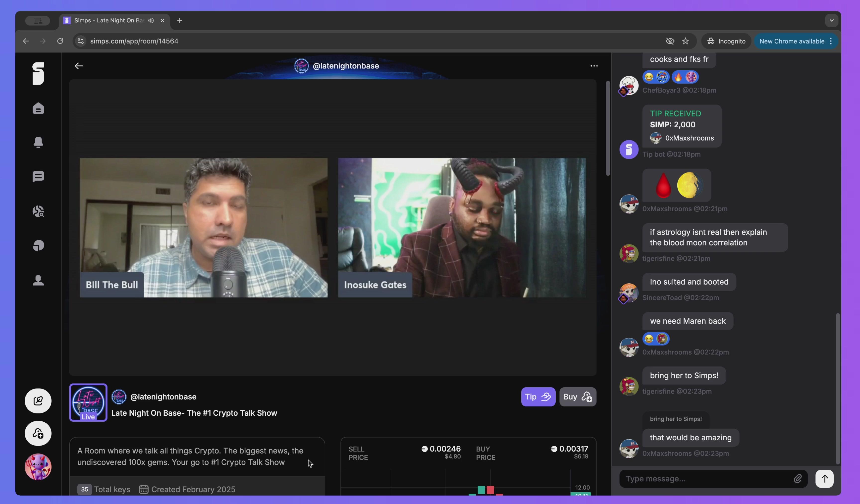The width and height of the screenshot is (860, 504).
Task: Click the address bar URL simps.com/app/room/14564
Action: click(134, 41)
